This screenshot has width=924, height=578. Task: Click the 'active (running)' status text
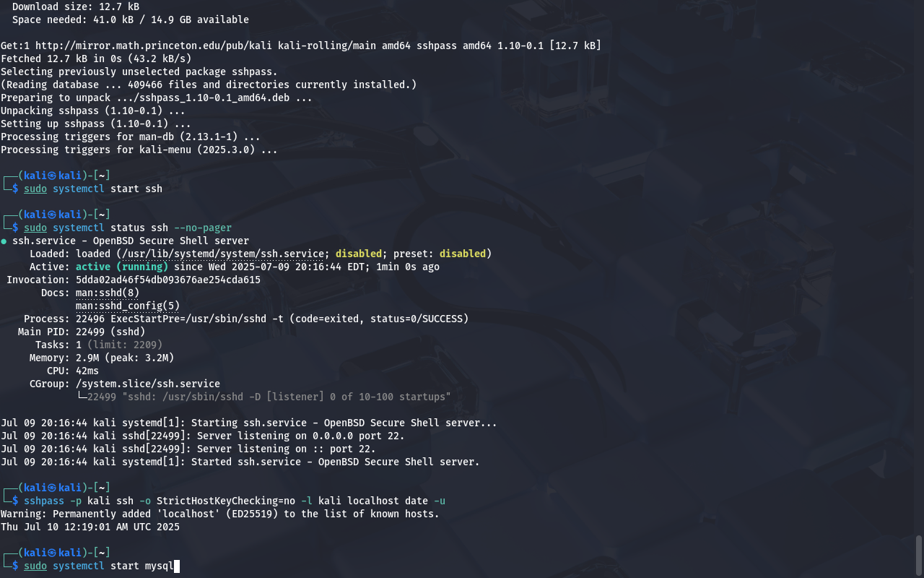click(x=122, y=267)
